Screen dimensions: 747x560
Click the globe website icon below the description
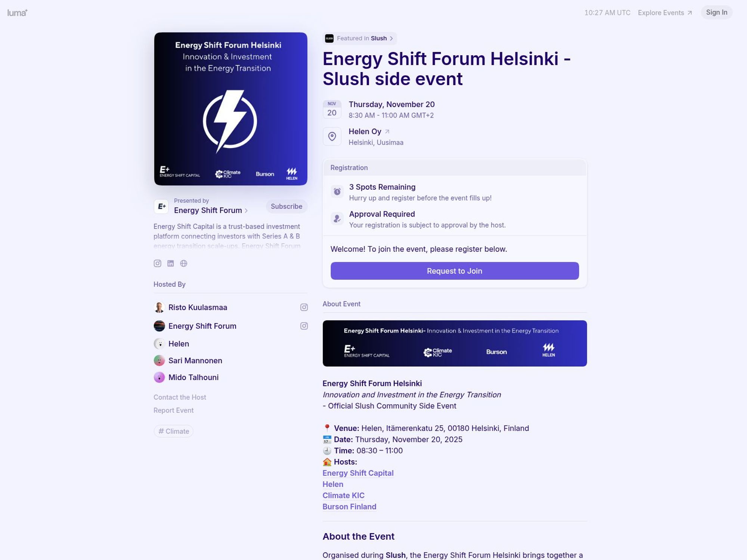[184, 263]
